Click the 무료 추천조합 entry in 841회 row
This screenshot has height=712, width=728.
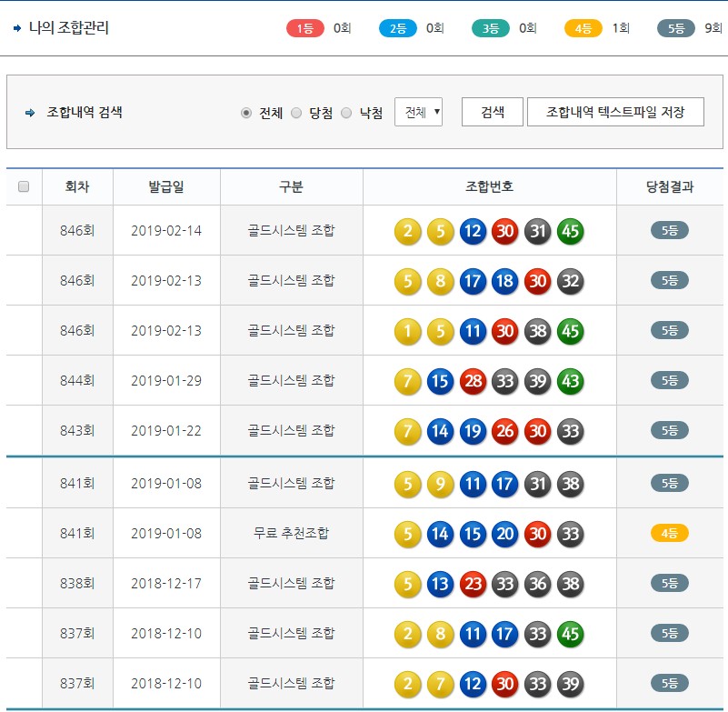[x=291, y=533]
